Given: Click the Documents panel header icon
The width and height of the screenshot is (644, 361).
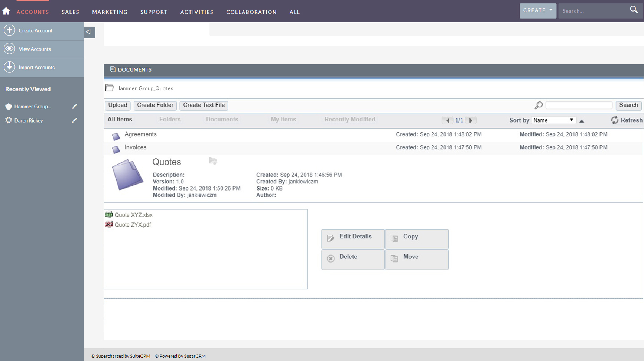Looking at the screenshot, I should coord(113,69).
